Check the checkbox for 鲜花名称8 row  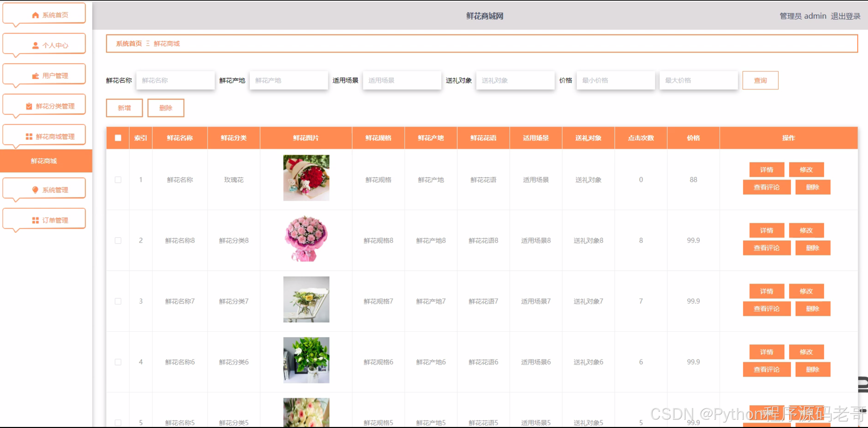pos(118,241)
